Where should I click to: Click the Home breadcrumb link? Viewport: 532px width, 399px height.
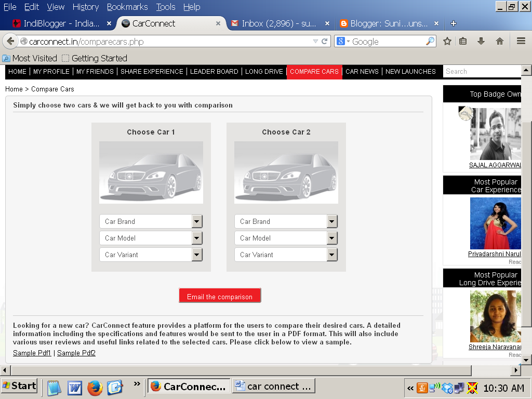click(14, 89)
